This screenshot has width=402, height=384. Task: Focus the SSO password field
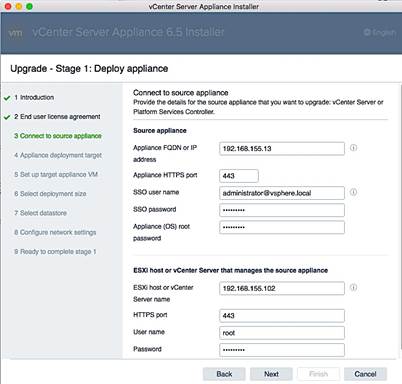click(x=282, y=210)
